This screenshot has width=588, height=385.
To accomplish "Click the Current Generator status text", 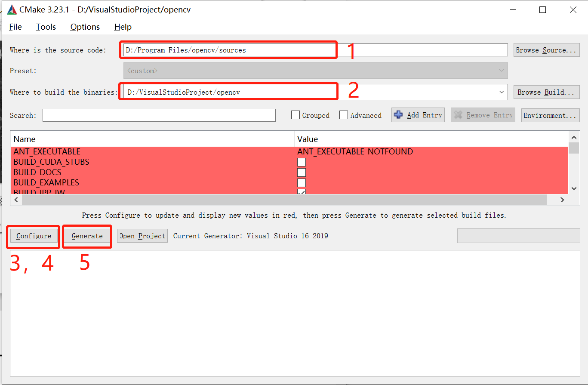I will pos(250,236).
